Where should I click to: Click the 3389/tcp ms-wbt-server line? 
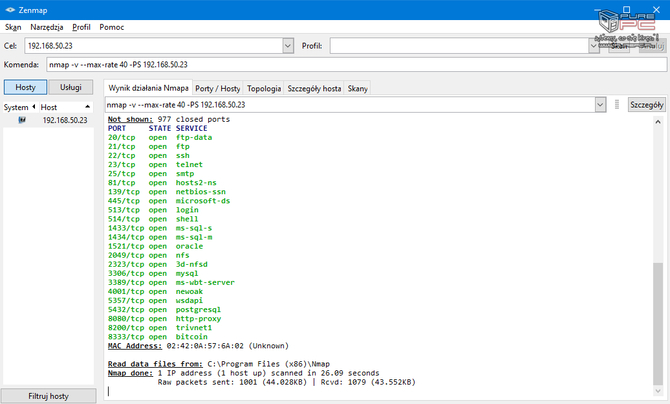pyautogui.click(x=171, y=282)
